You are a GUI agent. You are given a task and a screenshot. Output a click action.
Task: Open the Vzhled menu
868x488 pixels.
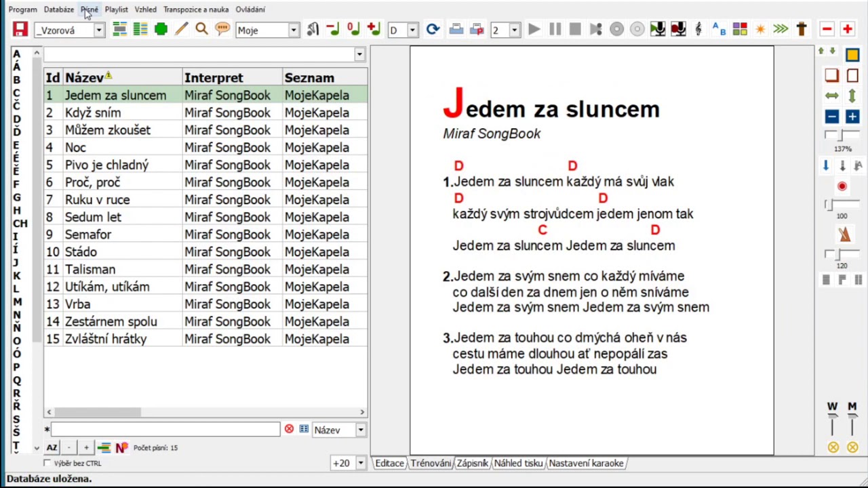point(145,9)
